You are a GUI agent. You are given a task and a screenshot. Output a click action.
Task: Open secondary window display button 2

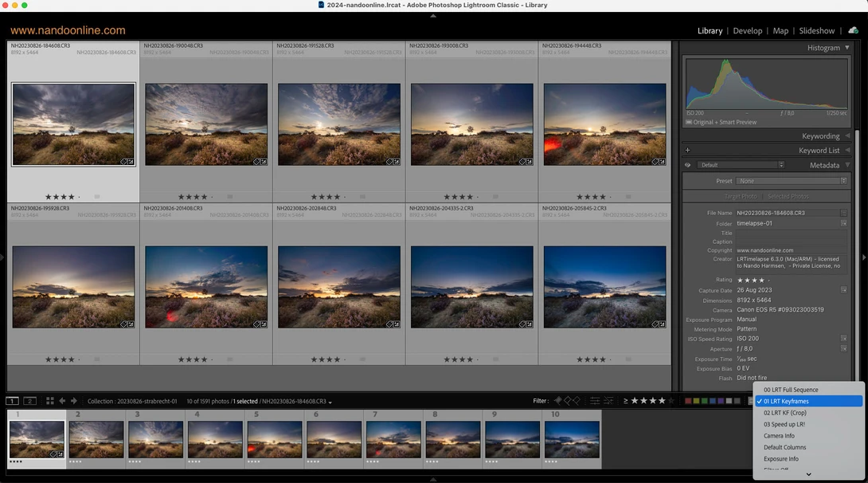pos(30,401)
